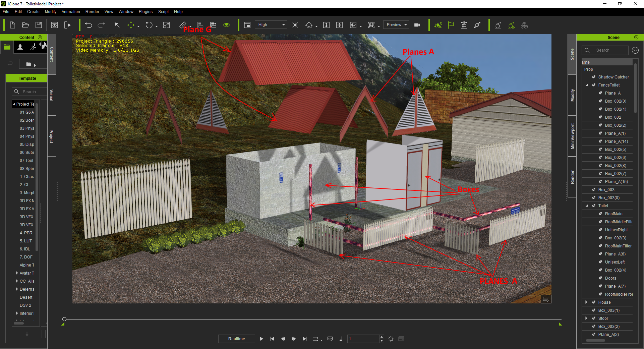The width and height of the screenshot is (644, 349).
Task: Open the clipboard list settings icon
Action: click(x=464, y=25)
